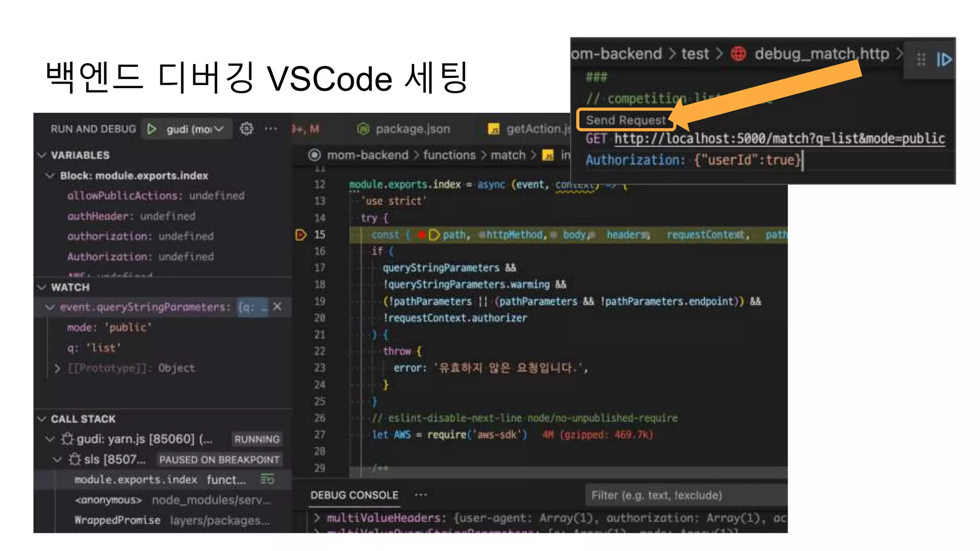
Task: Click match breadcrumb
Action: coord(508,155)
